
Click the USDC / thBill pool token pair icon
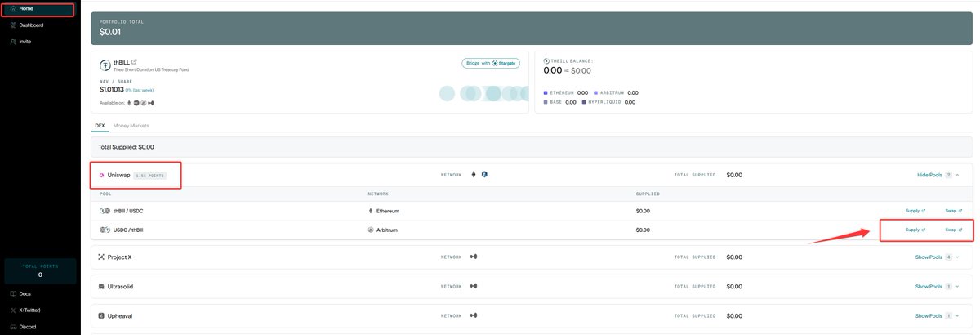(x=105, y=230)
